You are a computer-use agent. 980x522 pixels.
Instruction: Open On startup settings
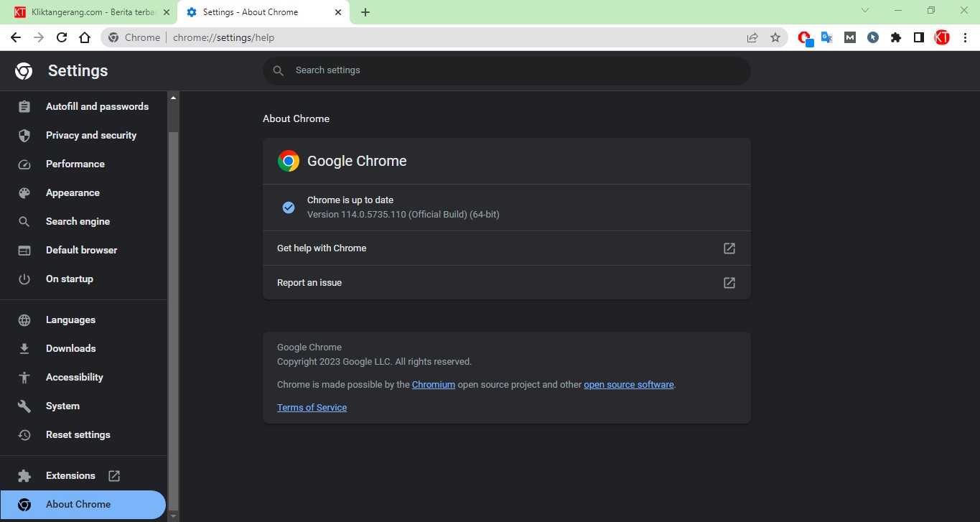tap(83, 279)
